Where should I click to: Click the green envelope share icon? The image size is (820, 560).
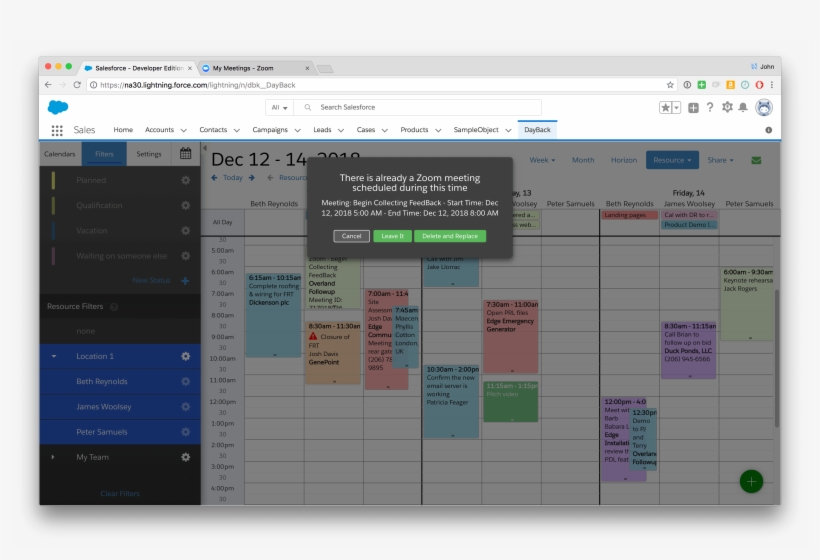pos(756,160)
